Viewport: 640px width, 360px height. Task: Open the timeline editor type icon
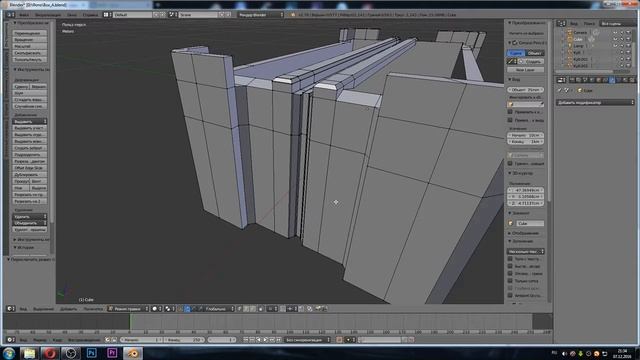[11, 340]
